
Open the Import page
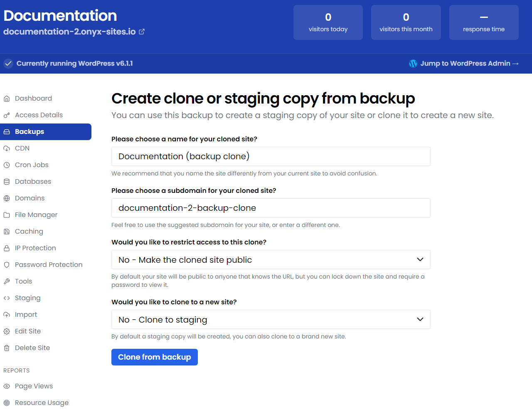[x=46, y=315]
